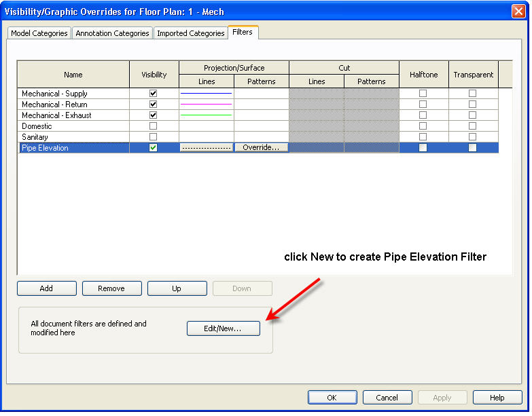Click magenta line override for Mechanical - Return

[x=207, y=104]
